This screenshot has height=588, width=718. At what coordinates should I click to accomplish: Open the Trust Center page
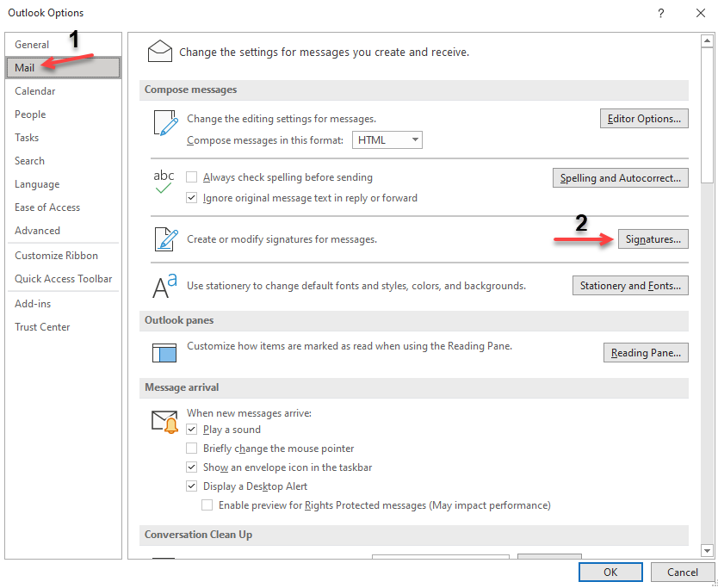pyautogui.click(x=63, y=327)
